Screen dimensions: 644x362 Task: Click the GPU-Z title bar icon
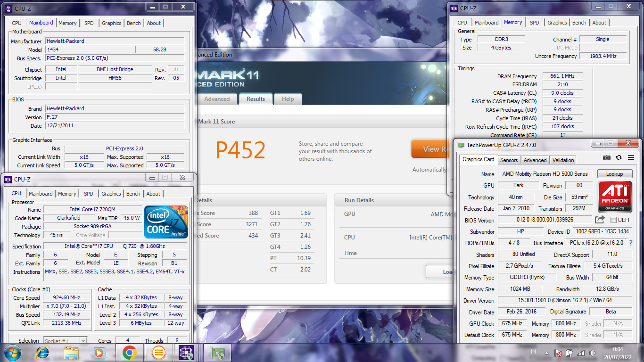pos(461,145)
